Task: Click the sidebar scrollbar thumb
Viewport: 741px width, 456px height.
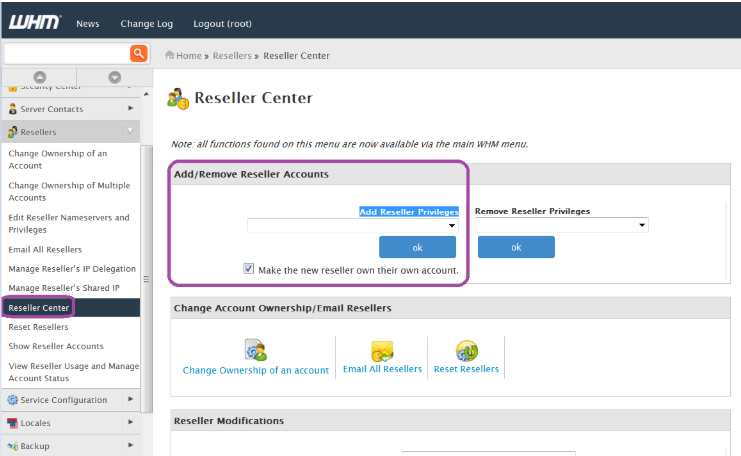Action: tap(146, 279)
